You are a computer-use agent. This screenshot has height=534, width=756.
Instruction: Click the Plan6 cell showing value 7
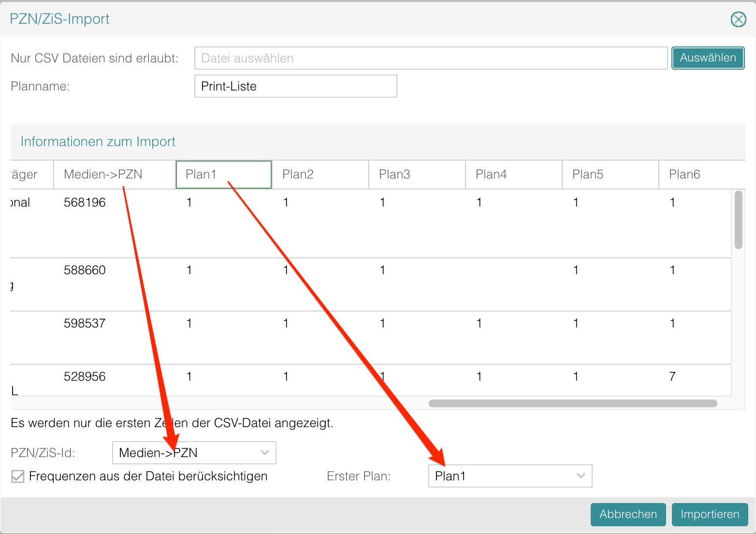(x=672, y=377)
